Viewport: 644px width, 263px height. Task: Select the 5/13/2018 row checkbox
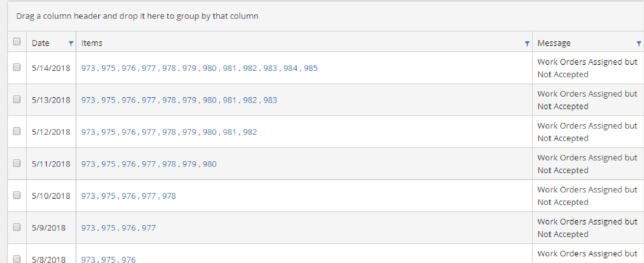tap(17, 99)
